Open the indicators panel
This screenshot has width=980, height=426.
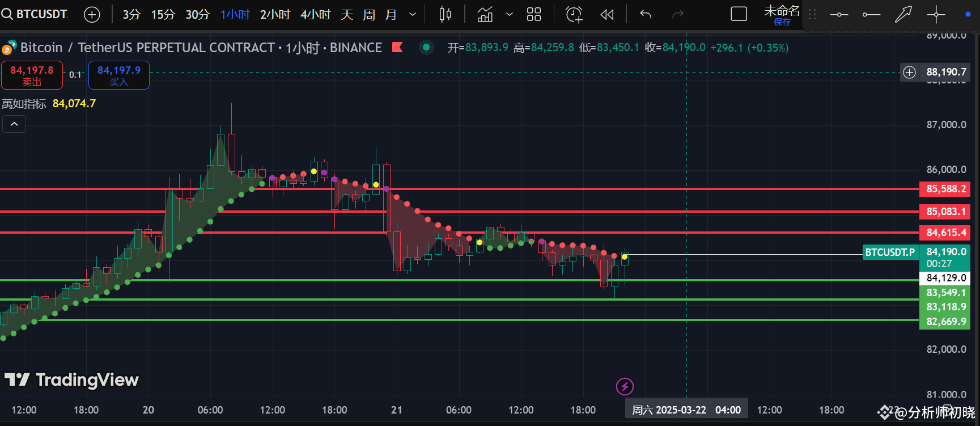tap(485, 14)
